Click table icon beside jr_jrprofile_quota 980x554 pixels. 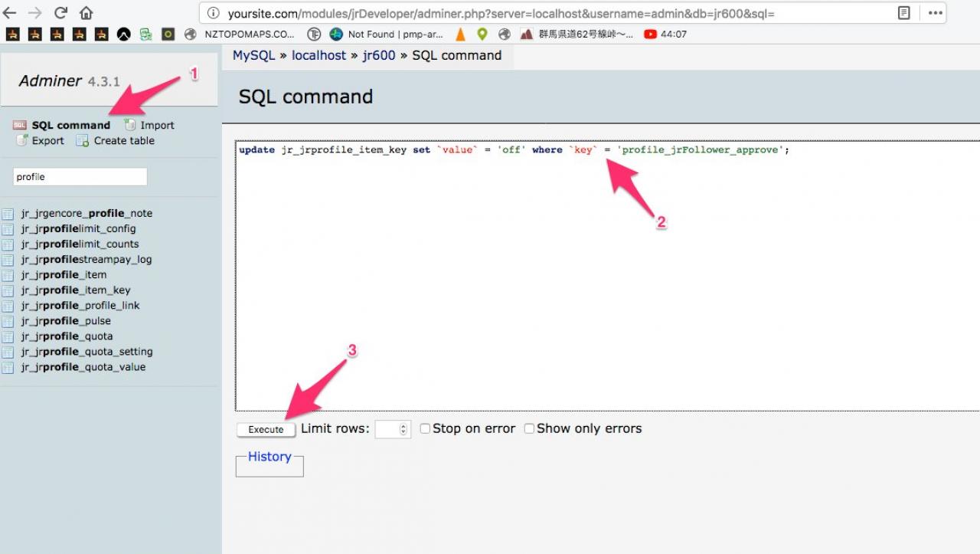[x=8, y=336]
